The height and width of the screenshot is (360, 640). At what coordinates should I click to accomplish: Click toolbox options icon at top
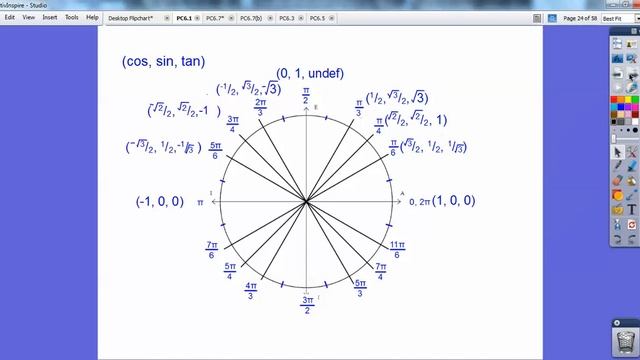[634, 31]
